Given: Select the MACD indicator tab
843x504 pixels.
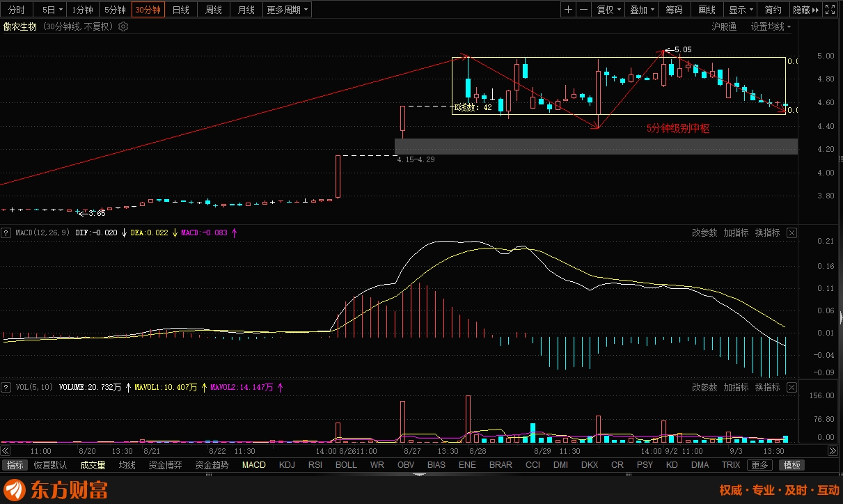Looking at the screenshot, I should click(x=254, y=465).
